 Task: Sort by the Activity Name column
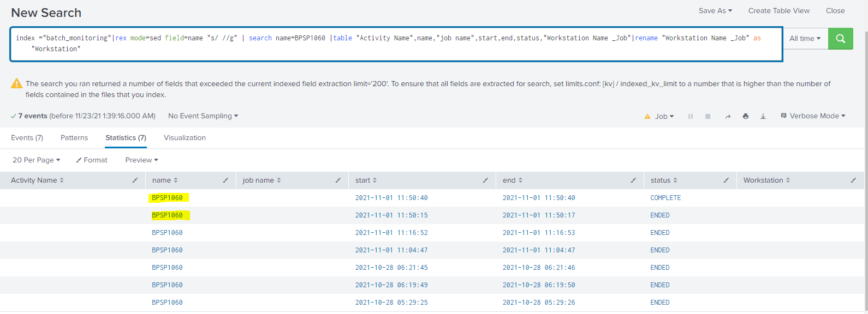pos(37,180)
